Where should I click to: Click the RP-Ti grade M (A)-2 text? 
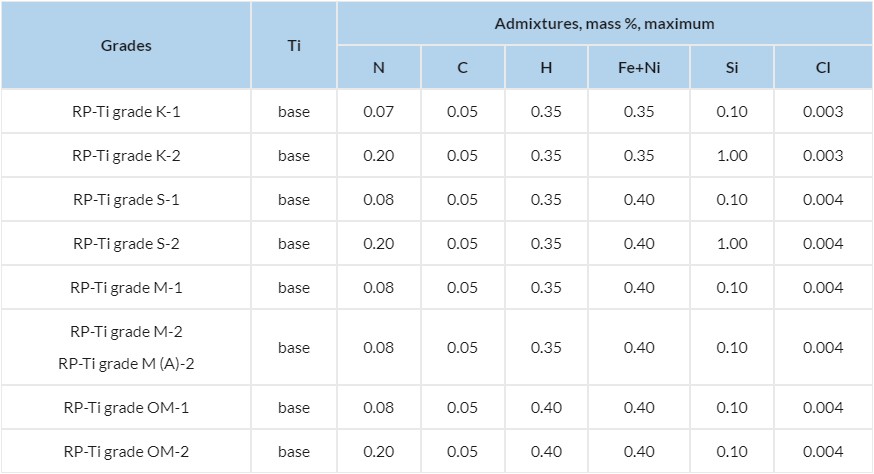tap(126, 363)
